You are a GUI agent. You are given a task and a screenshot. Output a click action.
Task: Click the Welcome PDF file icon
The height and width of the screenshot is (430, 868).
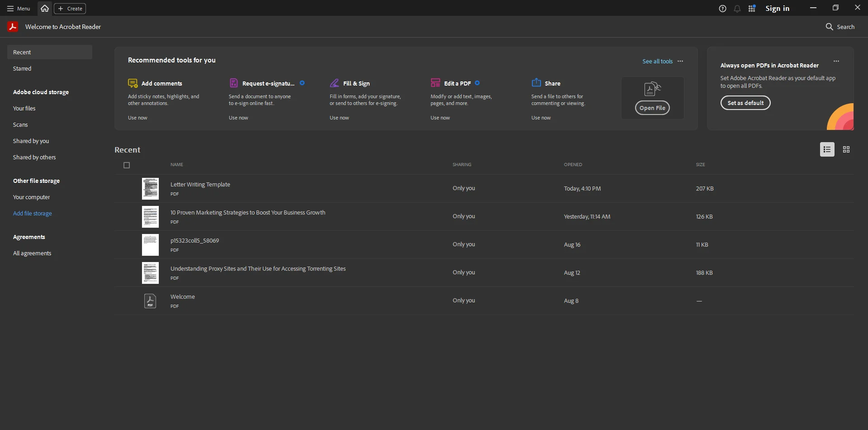tap(150, 301)
